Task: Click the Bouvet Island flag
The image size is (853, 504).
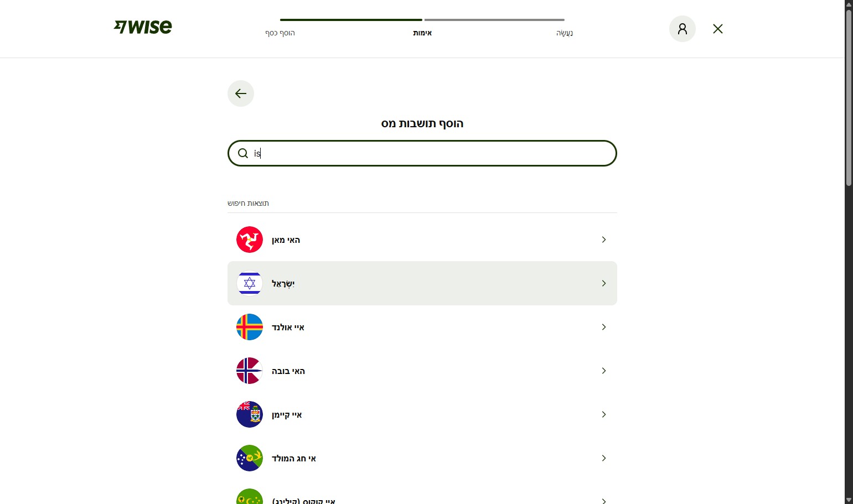Action: [250, 371]
